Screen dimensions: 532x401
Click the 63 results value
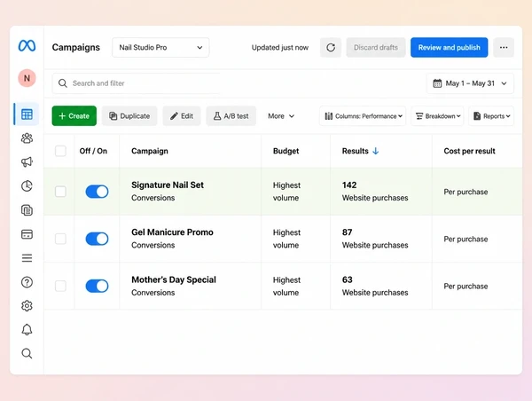coord(347,279)
